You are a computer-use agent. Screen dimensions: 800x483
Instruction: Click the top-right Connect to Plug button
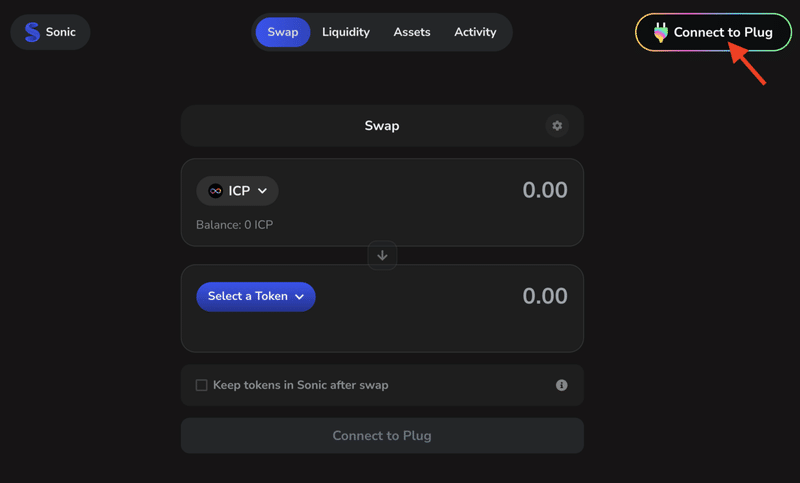point(713,32)
